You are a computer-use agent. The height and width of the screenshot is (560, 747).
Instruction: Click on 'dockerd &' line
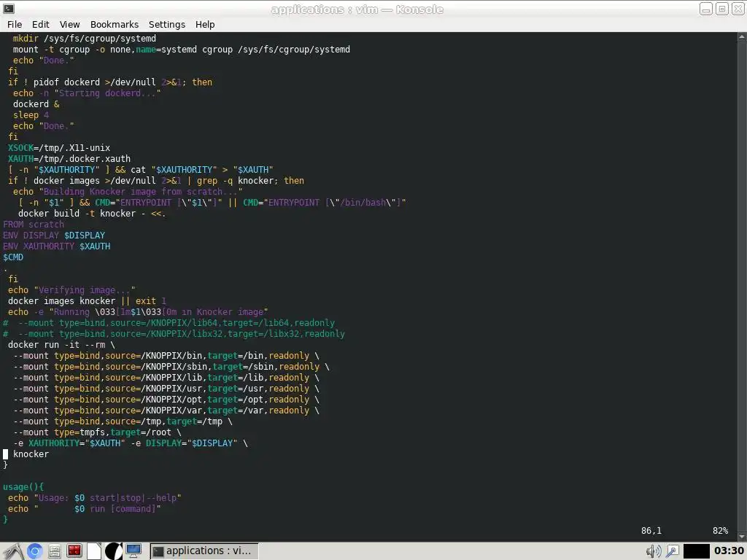click(x=36, y=104)
